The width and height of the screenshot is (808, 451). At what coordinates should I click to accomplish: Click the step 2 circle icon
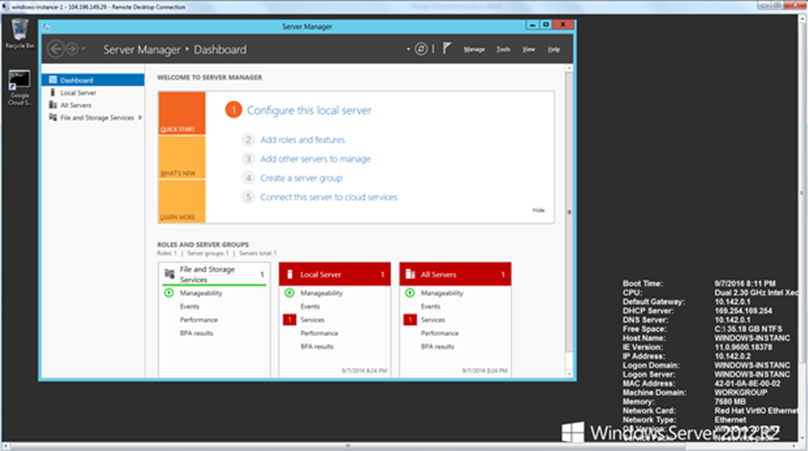click(x=248, y=140)
